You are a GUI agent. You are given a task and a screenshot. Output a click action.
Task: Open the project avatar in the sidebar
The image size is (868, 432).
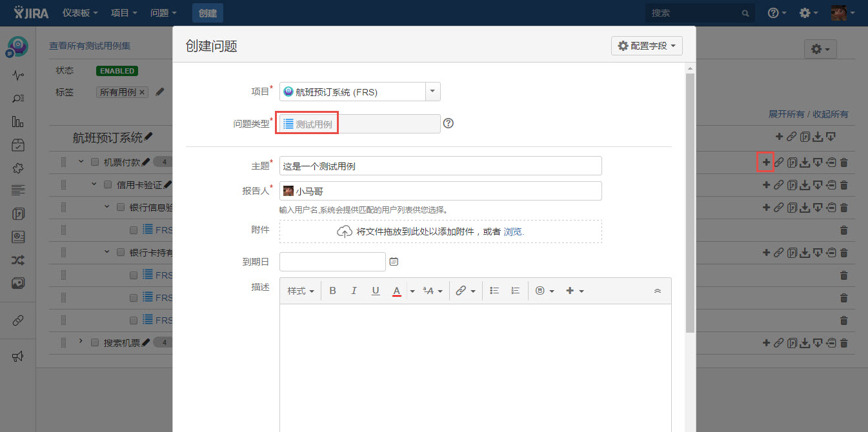18,46
